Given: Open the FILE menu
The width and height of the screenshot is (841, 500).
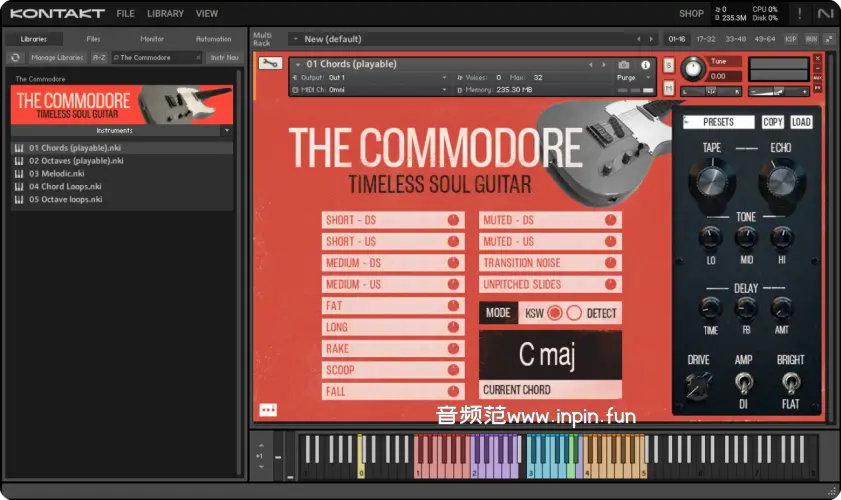Looking at the screenshot, I should [x=126, y=13].
